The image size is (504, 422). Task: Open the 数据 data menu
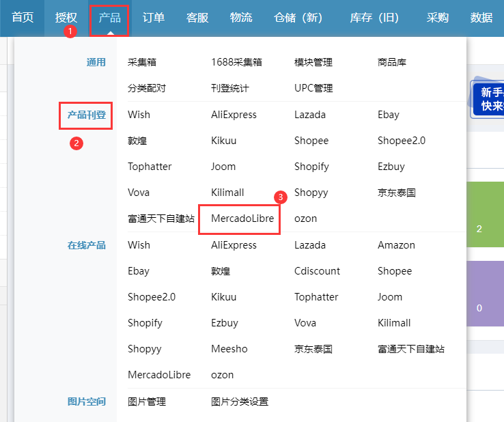[x=481, y=17]
